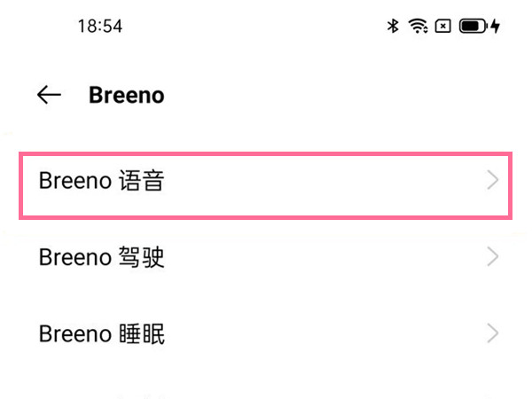Tap the Breeno 驾驶 text label
This screenshot has width=532, height=399.
click(x=101, y=258)
